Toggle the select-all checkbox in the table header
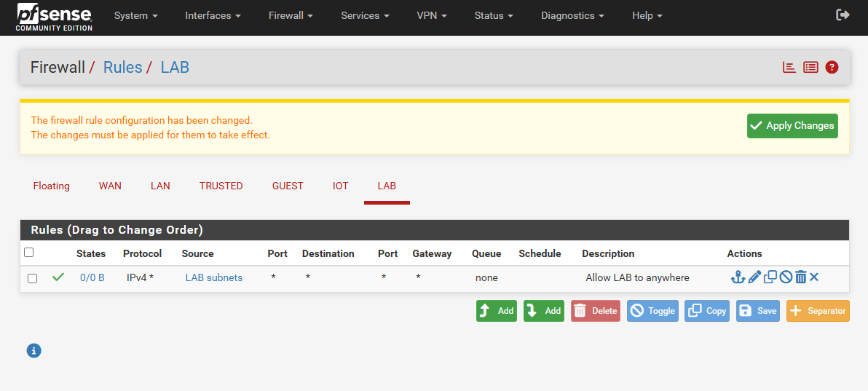This screenshot has width=868, height=391. tap(29, 253)
